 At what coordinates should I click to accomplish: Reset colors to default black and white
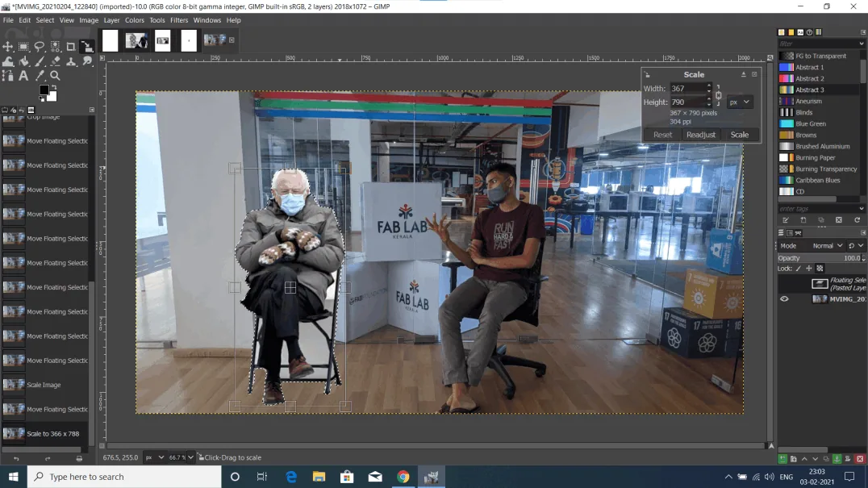pos(41,99)
